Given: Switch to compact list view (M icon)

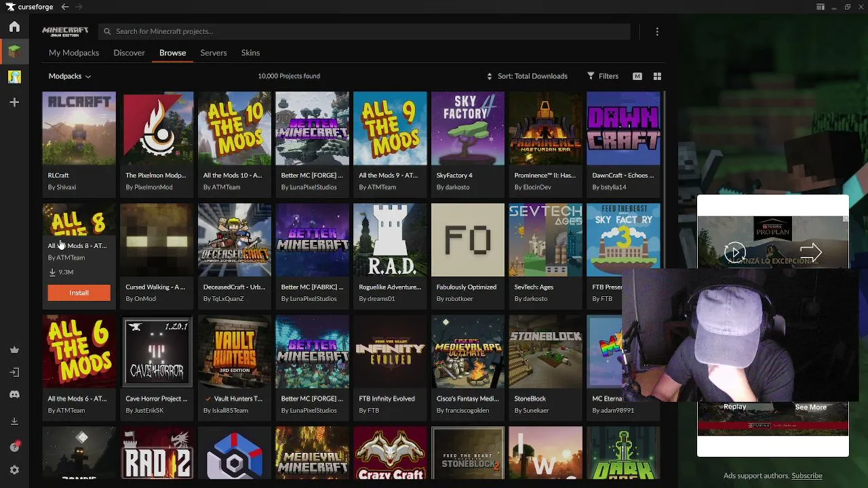Looking at the screenshot, I should 637,77.
